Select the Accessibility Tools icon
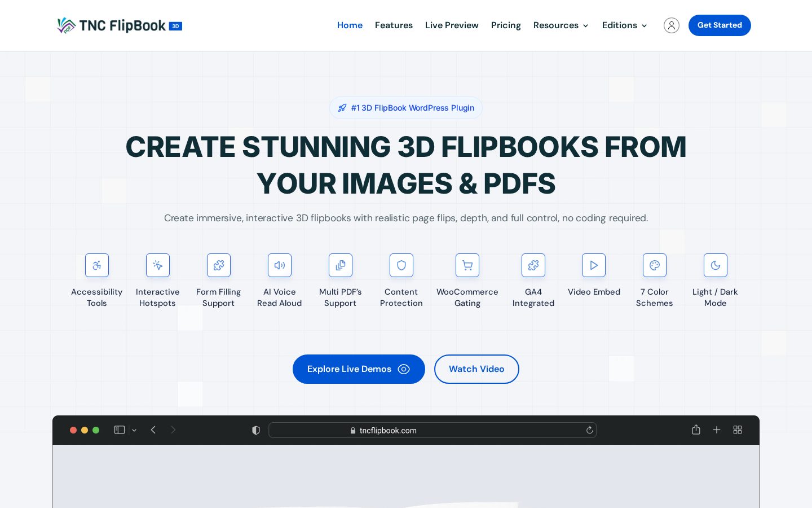This screenshot has height=508, width=812. (97, 265)
